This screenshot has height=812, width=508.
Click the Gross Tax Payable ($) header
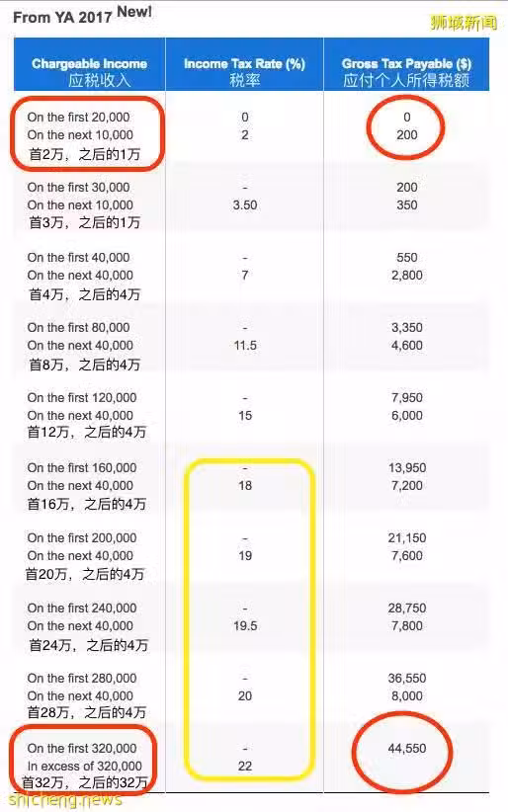point(406,64)
